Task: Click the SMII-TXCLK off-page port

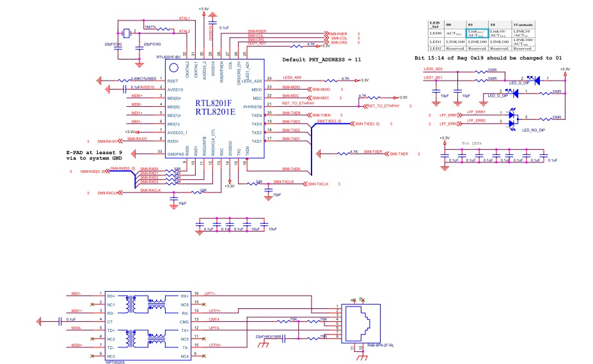Action: tap(316, 184)
